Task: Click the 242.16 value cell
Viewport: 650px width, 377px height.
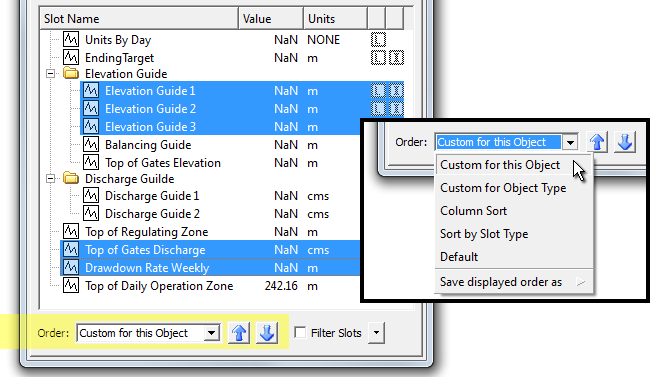Action: coord(281,286)
